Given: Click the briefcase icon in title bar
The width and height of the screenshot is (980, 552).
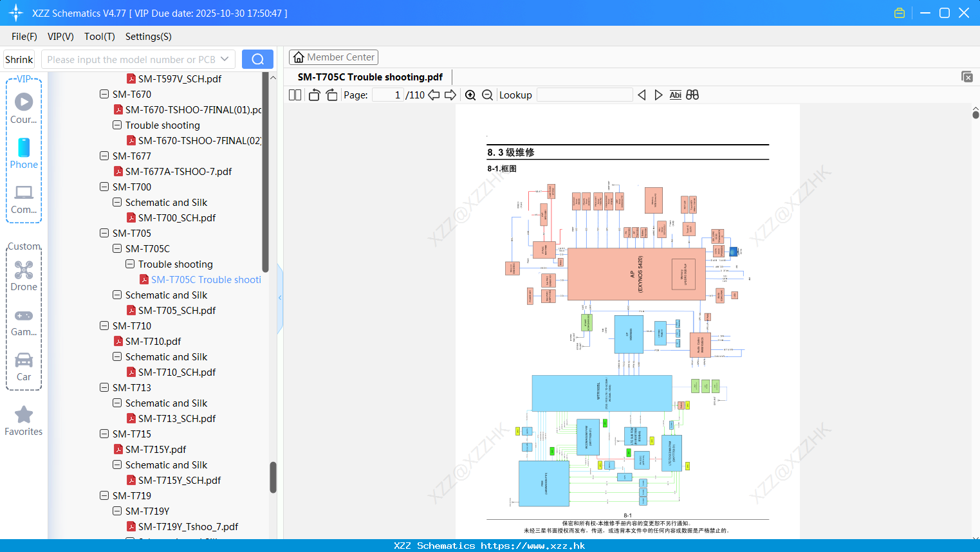Looking at the screenshot, I should click(x=900, y=13).
